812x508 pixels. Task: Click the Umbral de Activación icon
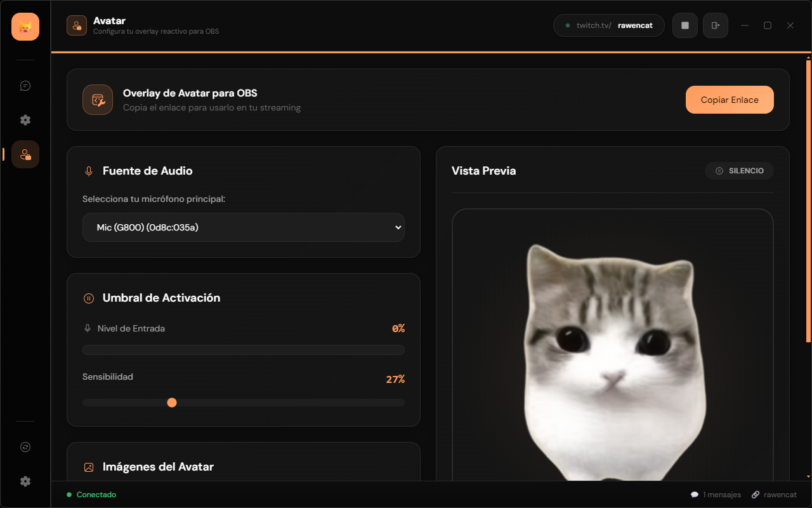[89, 298]
